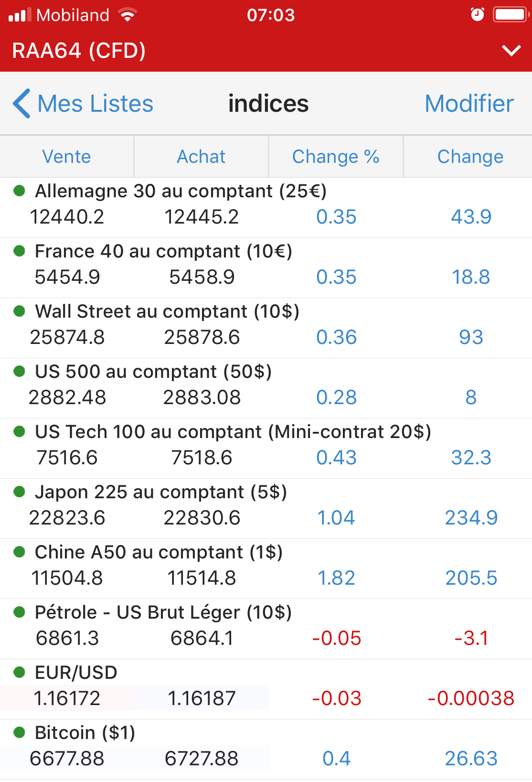532x782 pixels.
Task: Tap green status dot for Allemagne 30
Action: coord(19,191)
